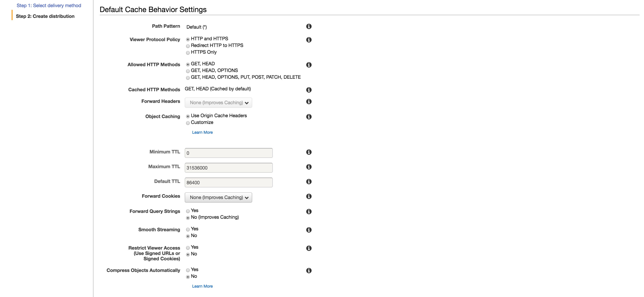
Task: Click the Default TTL info icon
Action: (x=309, y=182)
